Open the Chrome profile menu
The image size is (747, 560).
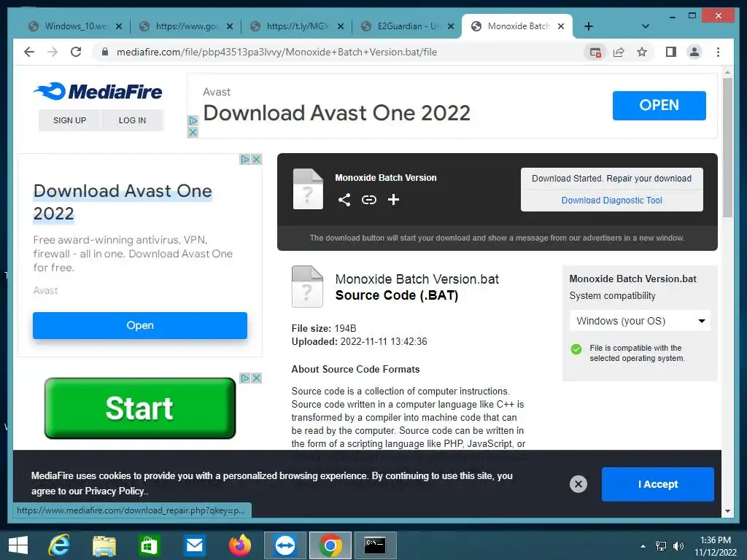694,52
